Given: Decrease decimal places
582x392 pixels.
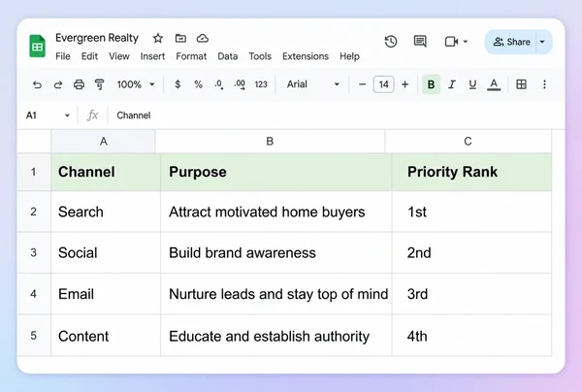Looking at the screenshot, I should point(219,84).
